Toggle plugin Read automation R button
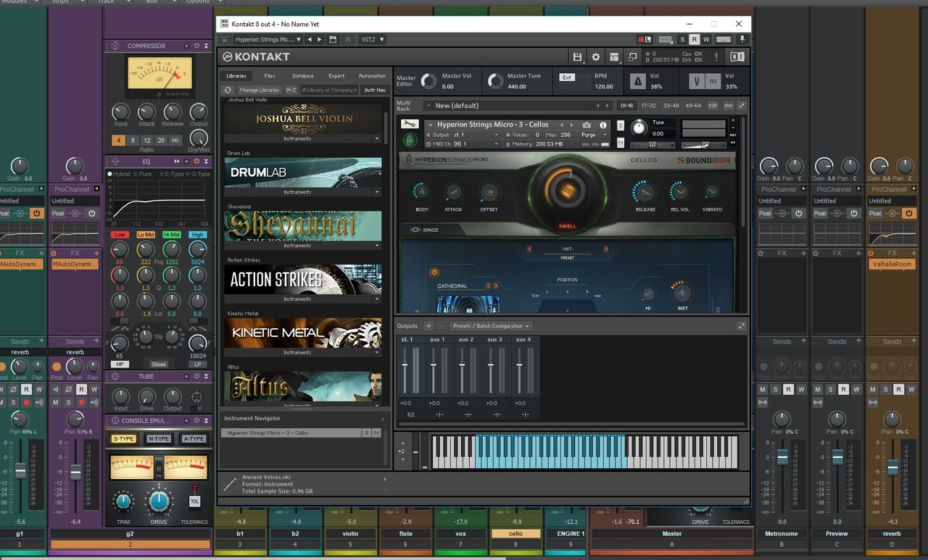Image resolution: width=928 pixels, height=560 pixels. pyautogui.click(x=694, y=39)
